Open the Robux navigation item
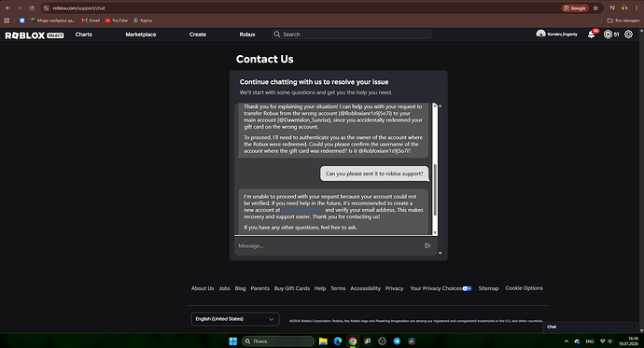The width and height of the screenshot is (644, 348). click(247, 35)
